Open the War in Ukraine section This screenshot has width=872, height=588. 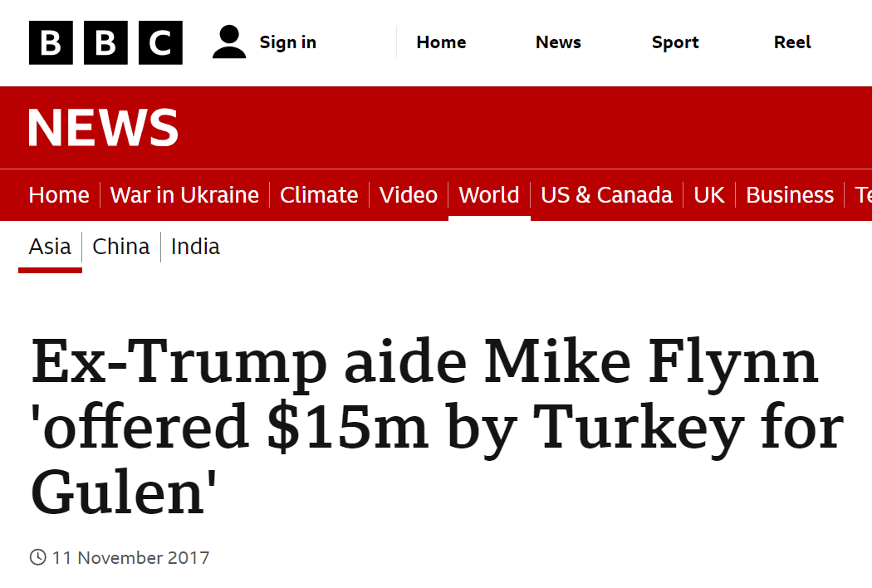[184, 195]
